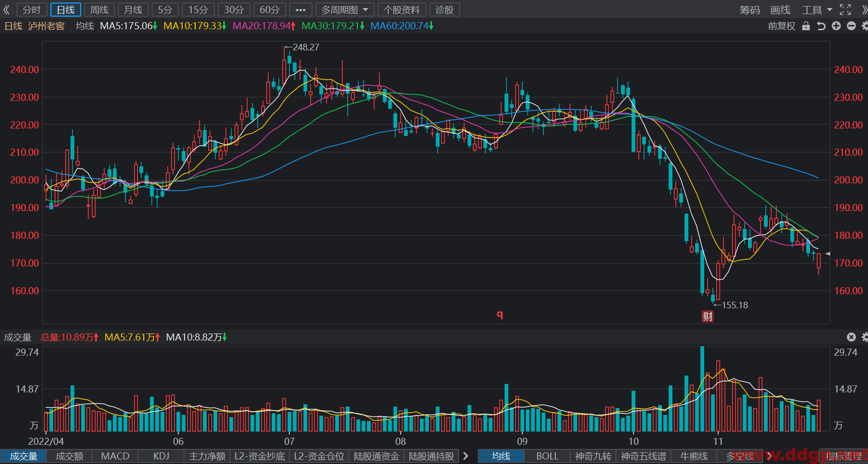Show more indicator tabs with right chevron
Screen dimensions: 868x464
[466, 456]
